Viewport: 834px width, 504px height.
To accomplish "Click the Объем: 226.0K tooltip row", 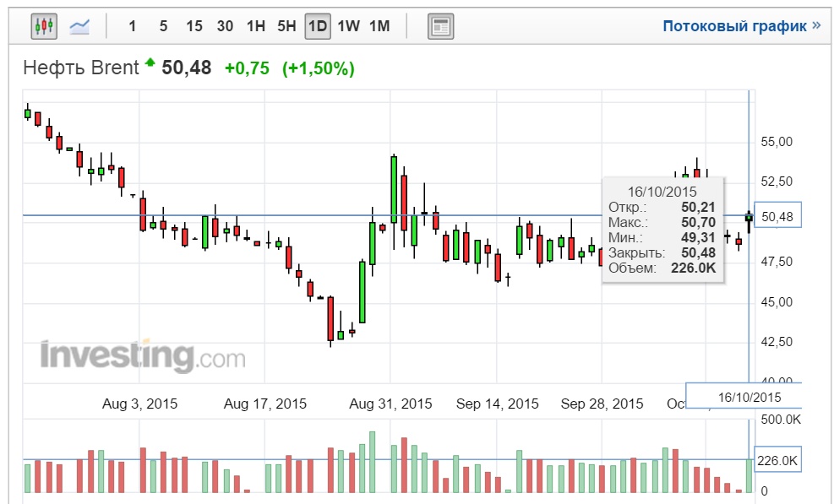I will [x=662, y=268].
